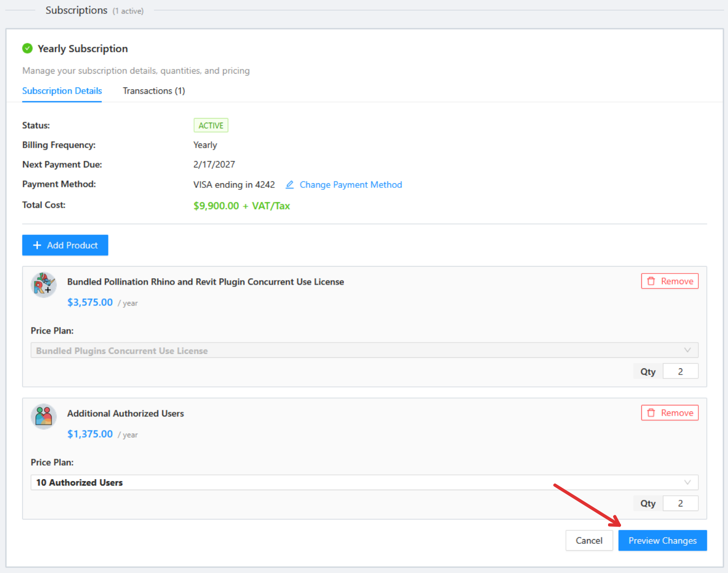Click the pencil icon next to payment method
728x573 pixels.
[x=289, y=185]
